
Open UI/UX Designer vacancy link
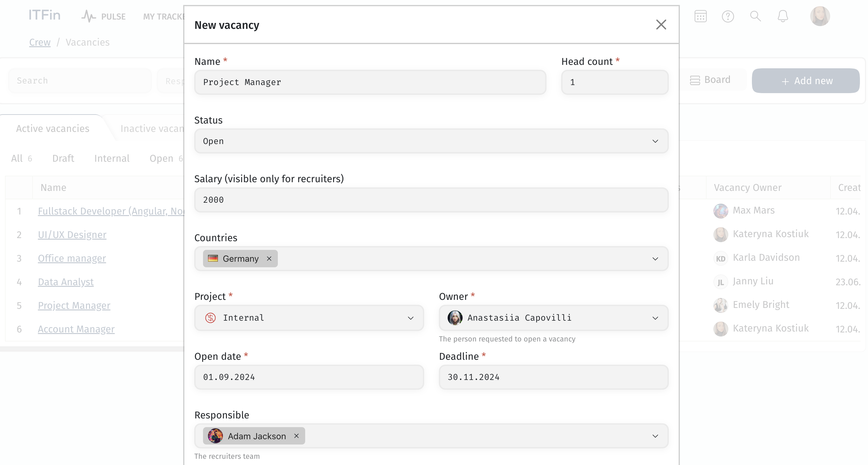click(x=72, y=235)
